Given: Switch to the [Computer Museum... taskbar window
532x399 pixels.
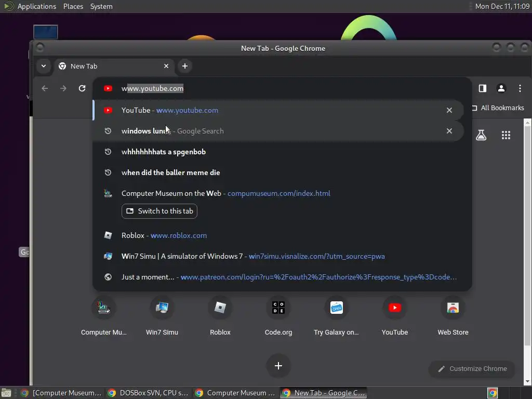Looking at the screenshot, I should pos(61,393).
